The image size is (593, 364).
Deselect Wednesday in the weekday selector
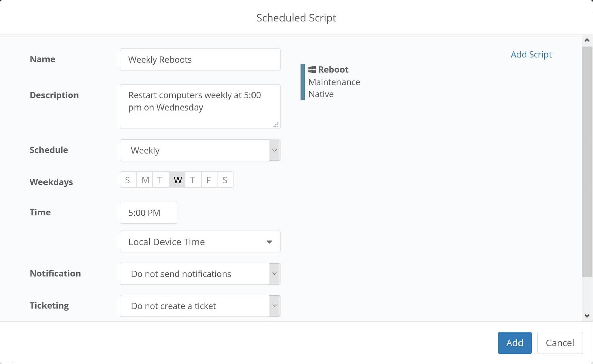(x=177, y=180)
